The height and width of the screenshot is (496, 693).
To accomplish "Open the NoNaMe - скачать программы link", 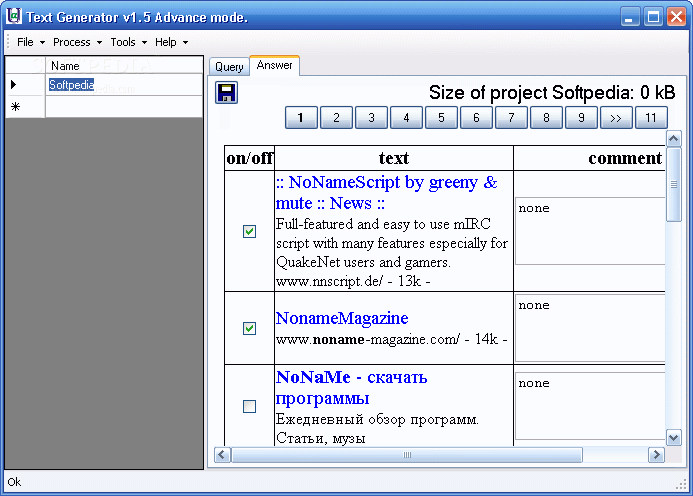I will pyautogui.click(x=351, y=388).
